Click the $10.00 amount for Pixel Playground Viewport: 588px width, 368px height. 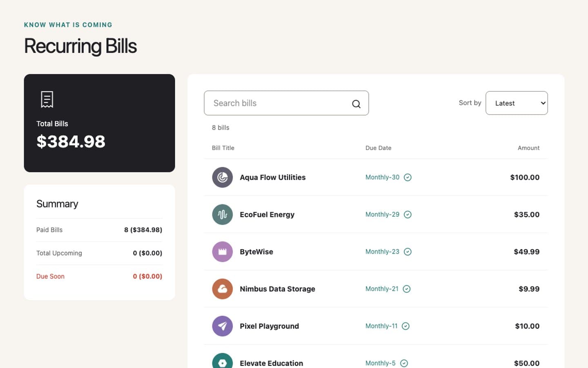(527, 326)
